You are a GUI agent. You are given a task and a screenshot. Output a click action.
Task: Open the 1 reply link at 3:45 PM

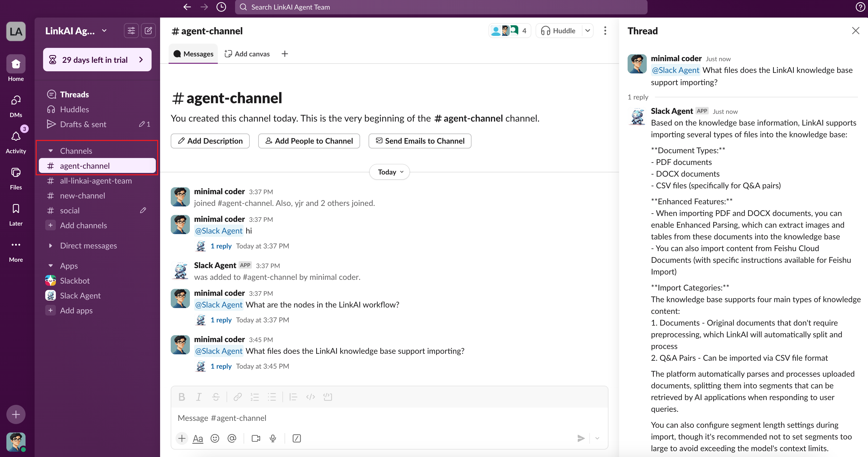click(221, 366)
